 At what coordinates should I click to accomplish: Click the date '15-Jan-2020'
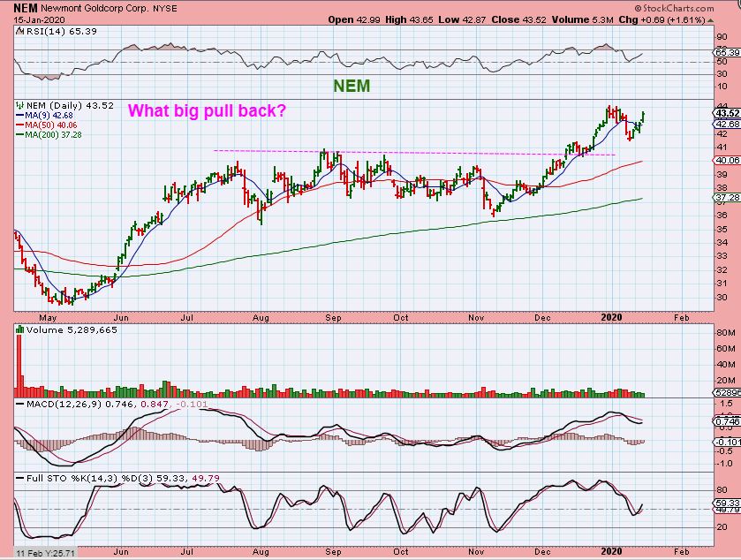click(x=39, y=19)
